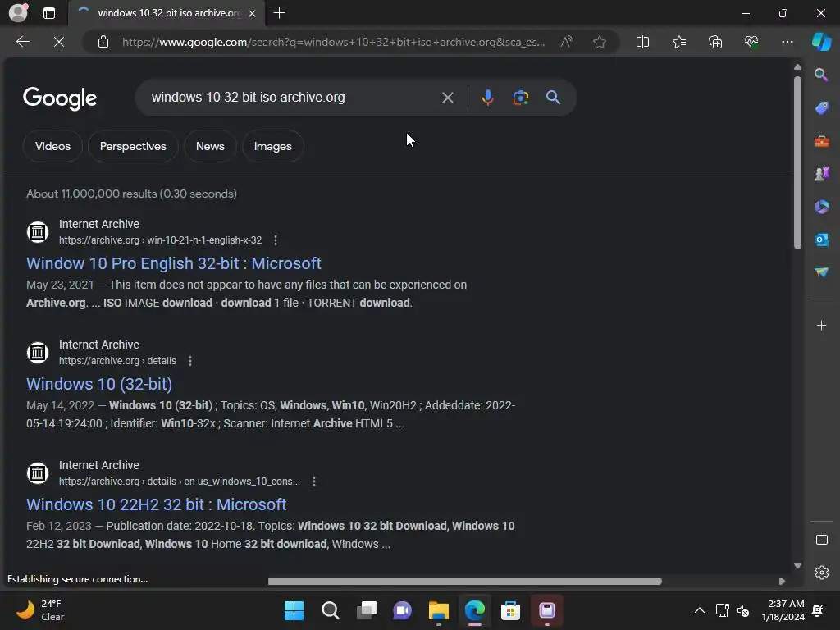Viewport: 840px width, 630px height.
Task: Open Copilot sidebar icon
Action: coord(821,42)
